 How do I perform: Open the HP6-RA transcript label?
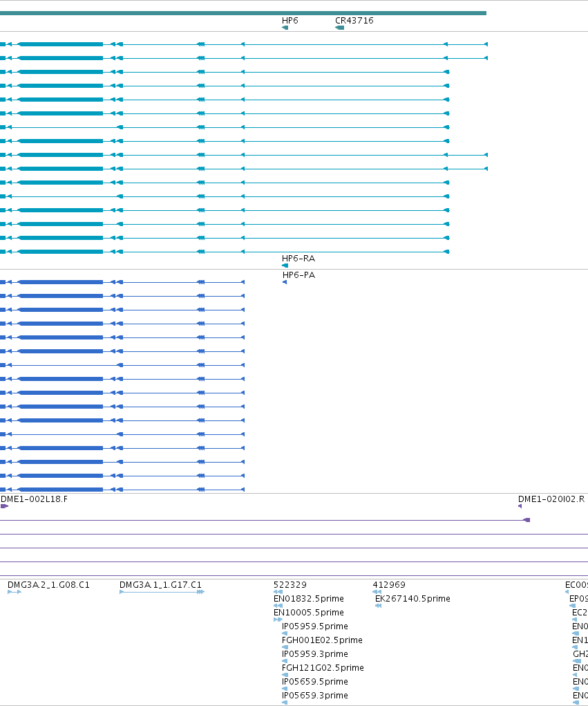(298, 259)
